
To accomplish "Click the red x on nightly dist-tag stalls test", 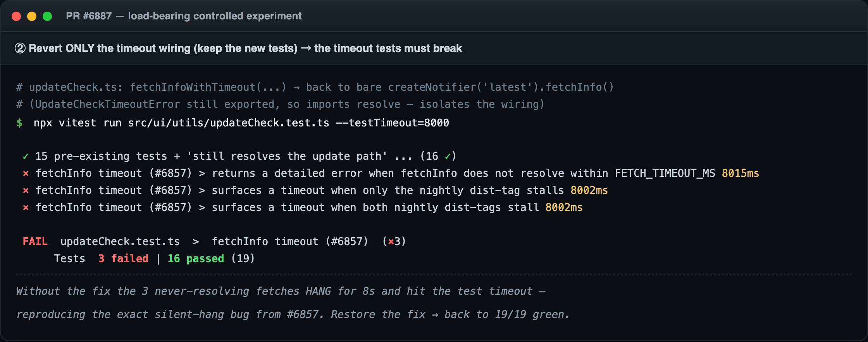I will (26, 190).
